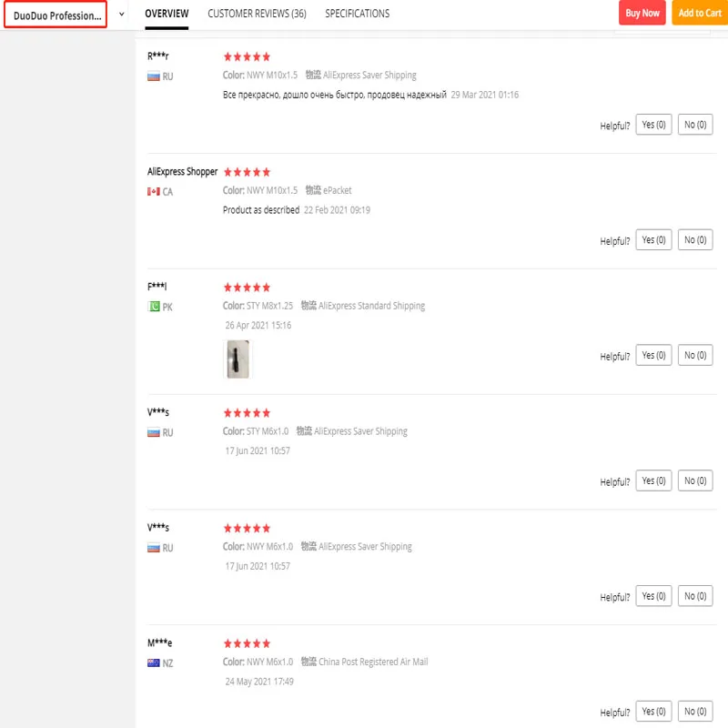This screenshot has width=728, height=728.
Task: Vote Yes on V***s STY M6x1.0 review
Action: 653,480
